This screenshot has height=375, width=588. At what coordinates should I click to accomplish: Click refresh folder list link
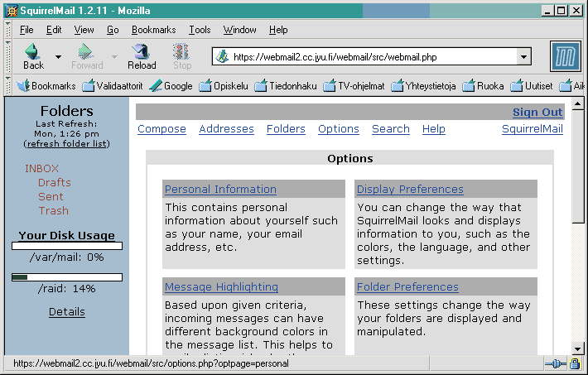(67, 143)
